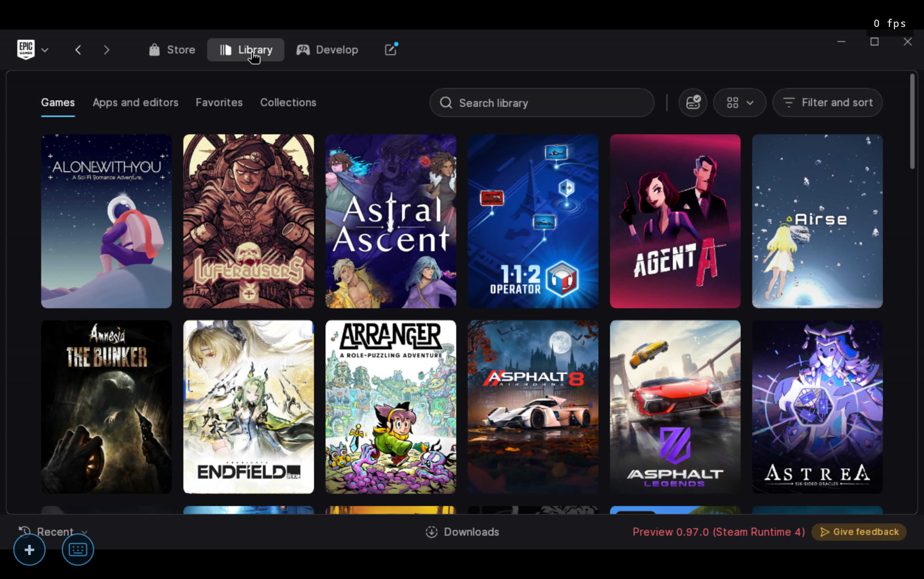Open the Store tab
Viewport: 924px width, 579px height.
click(172, 50)
